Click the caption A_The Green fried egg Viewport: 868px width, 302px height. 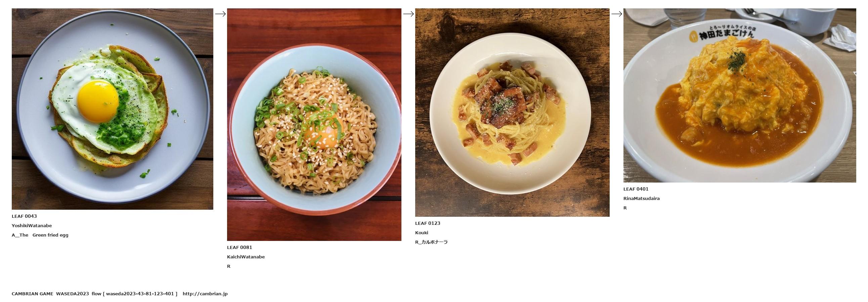(x=40, y=235)
